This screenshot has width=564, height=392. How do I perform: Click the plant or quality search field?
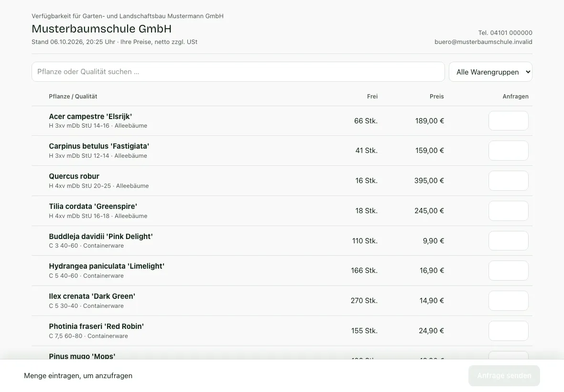(x=238, y=72)
